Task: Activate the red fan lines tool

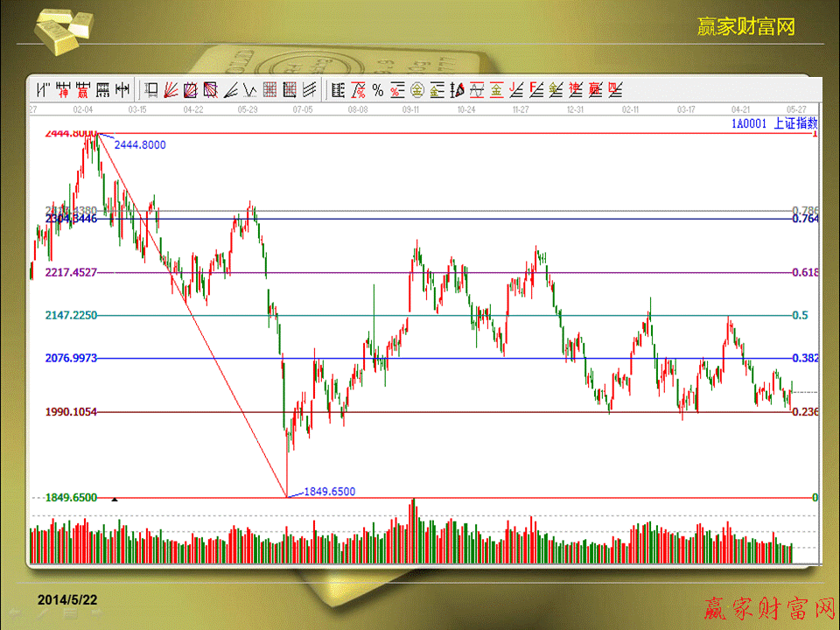Action: [171, 89]
